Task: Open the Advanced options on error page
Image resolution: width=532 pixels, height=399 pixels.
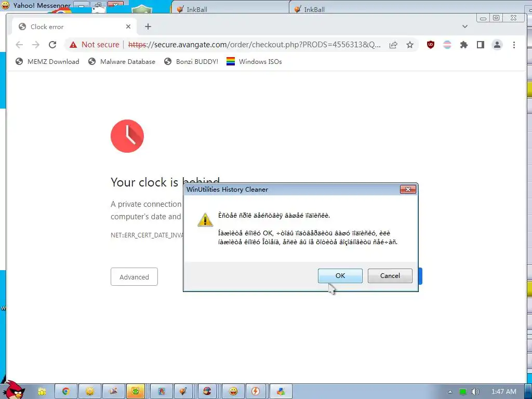Action: click(x=134, y=277)
